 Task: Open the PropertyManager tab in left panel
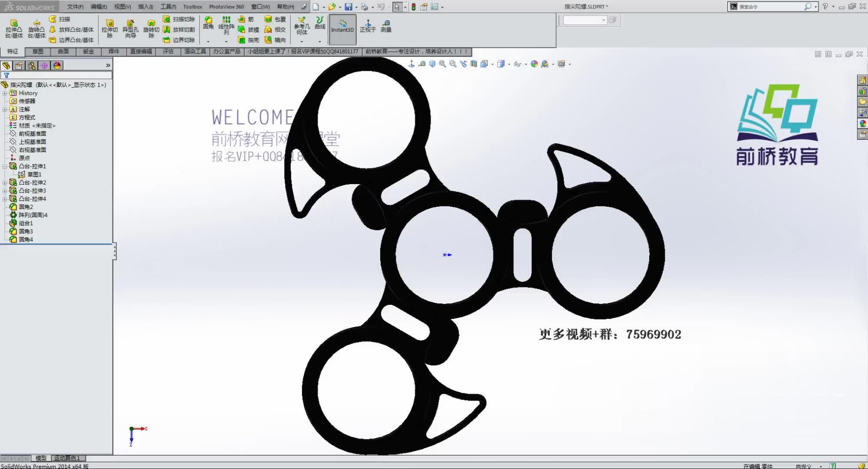19,66
